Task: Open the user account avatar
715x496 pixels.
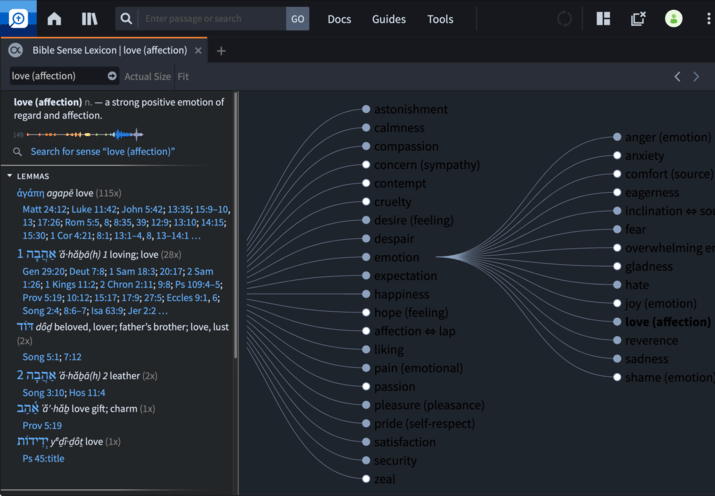Action: coord(674,19)
